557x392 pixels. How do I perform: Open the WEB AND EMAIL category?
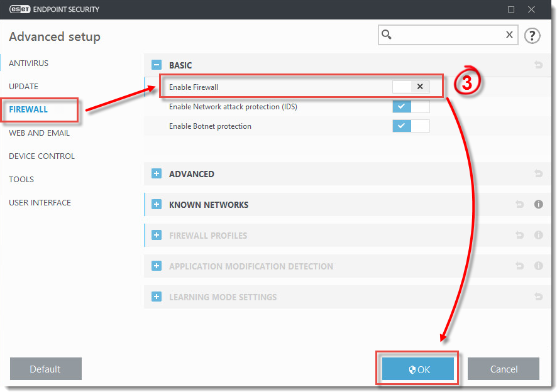point(39,133)
